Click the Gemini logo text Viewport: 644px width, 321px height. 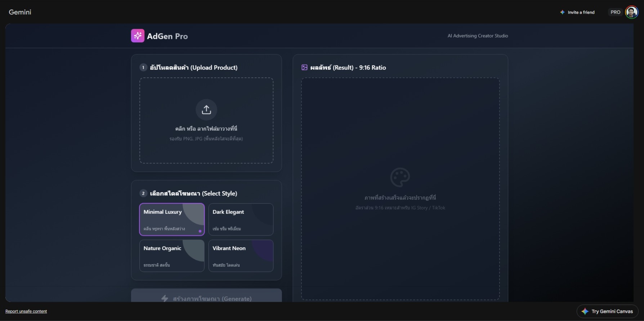click(x=20, y=12)
